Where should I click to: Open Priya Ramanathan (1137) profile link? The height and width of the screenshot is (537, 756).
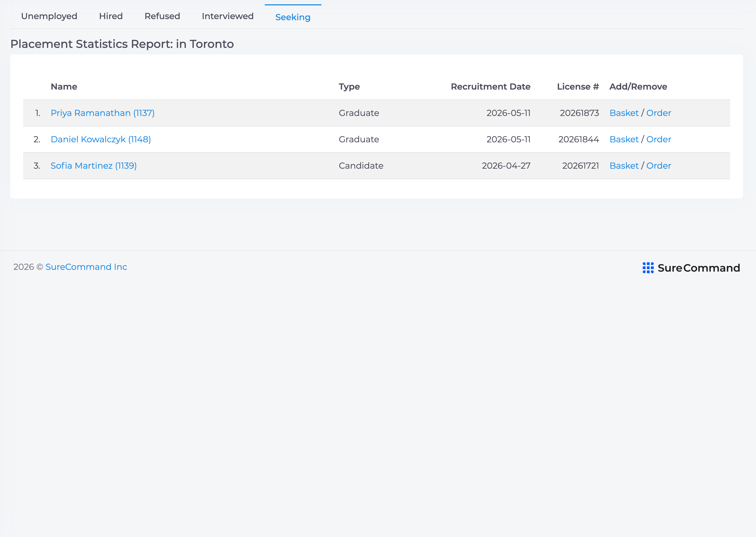point(103,113)
